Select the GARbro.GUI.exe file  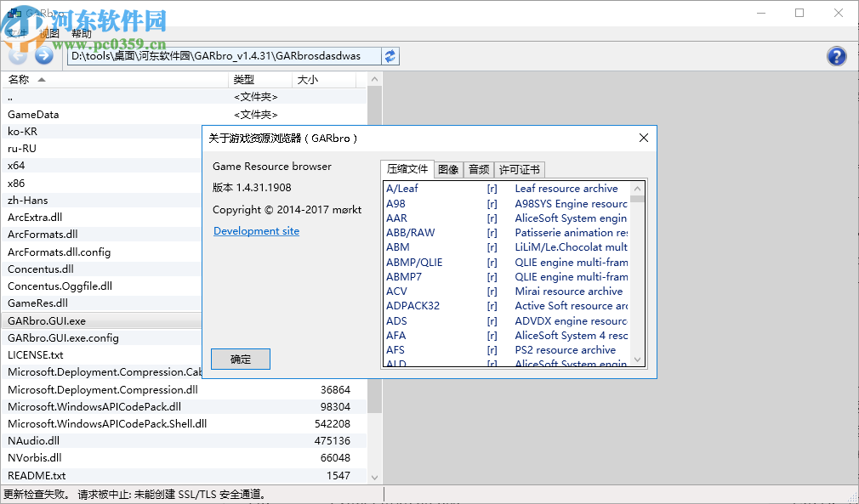(102, 320)
